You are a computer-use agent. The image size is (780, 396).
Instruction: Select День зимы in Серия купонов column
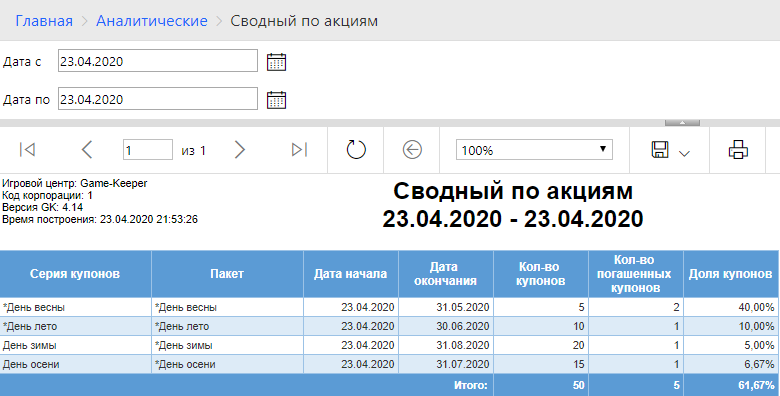[x=29, y=345]
